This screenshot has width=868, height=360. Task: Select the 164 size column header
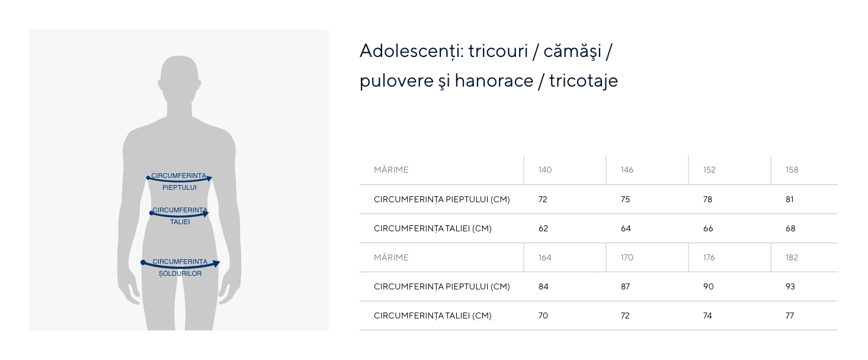(545, 258)
